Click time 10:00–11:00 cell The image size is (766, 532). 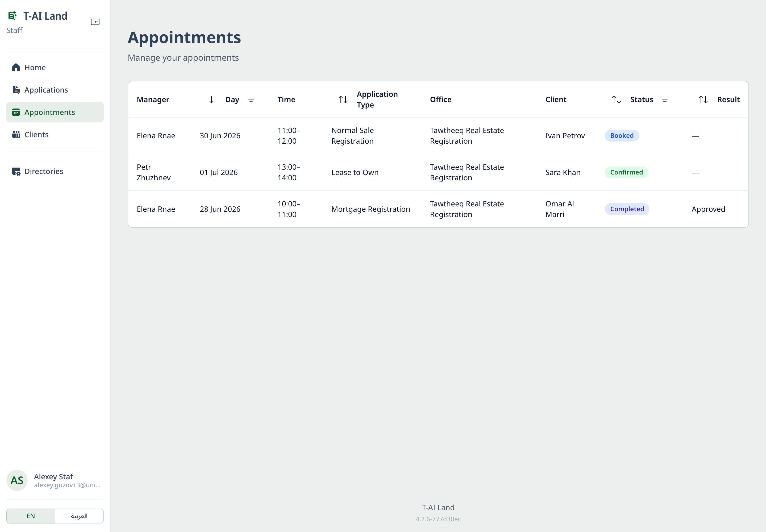pos(289,209)
